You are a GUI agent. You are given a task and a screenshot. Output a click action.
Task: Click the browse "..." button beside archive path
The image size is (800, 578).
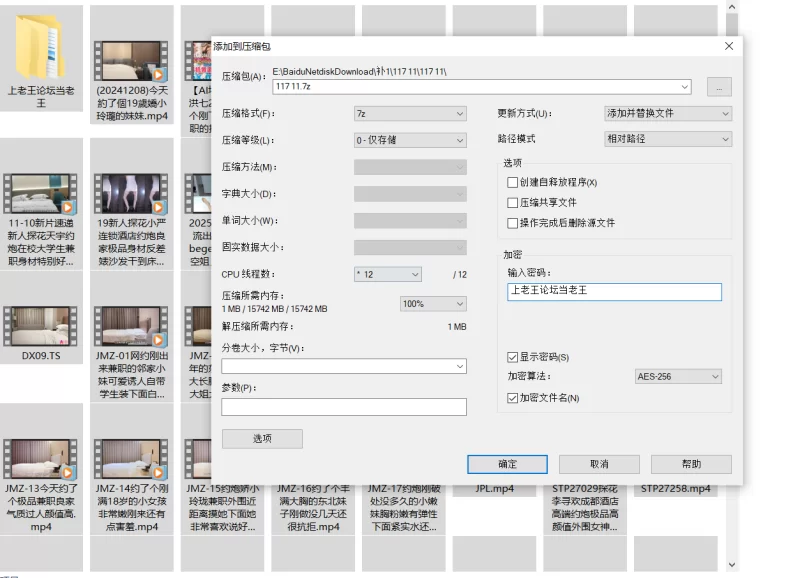tap(719, 87)
